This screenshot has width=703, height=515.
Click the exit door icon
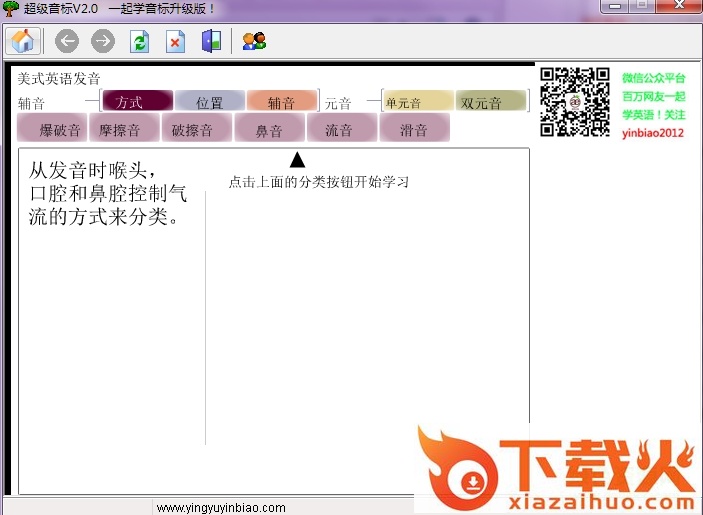(210, 41)
